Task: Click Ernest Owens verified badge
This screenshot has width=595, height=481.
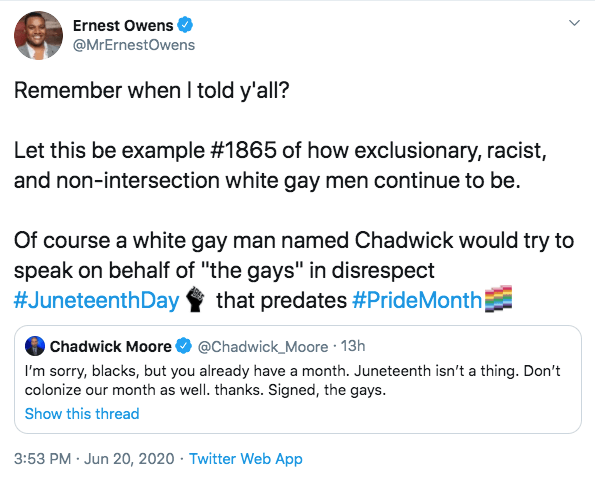Action: (x=185, y=25)
